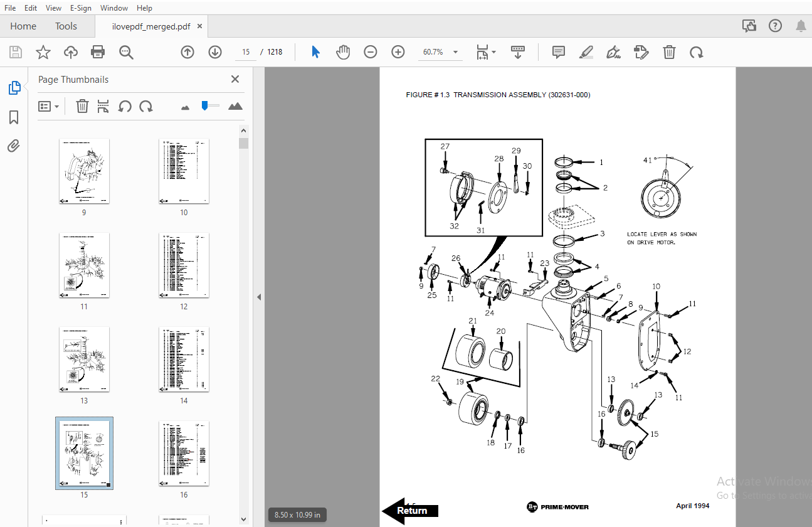
Task: Go to the next page with the down arrow
Action: (x=215, y=52)
